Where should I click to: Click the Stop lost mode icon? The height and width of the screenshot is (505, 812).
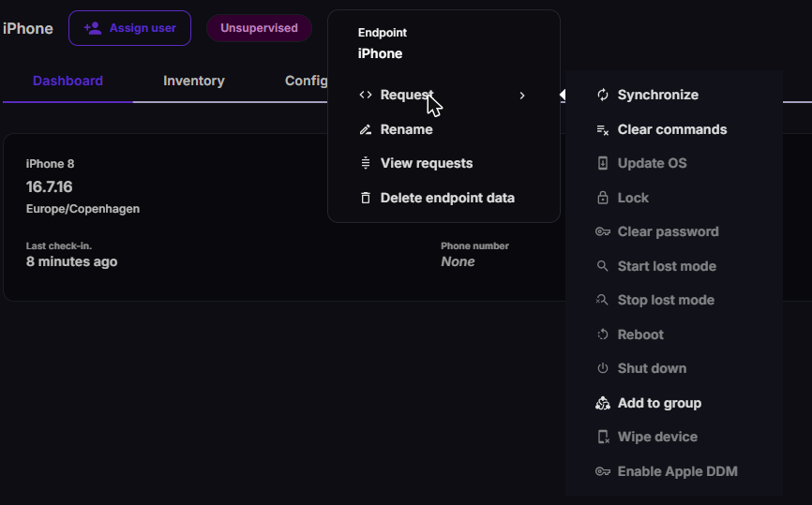pos(602,300)
